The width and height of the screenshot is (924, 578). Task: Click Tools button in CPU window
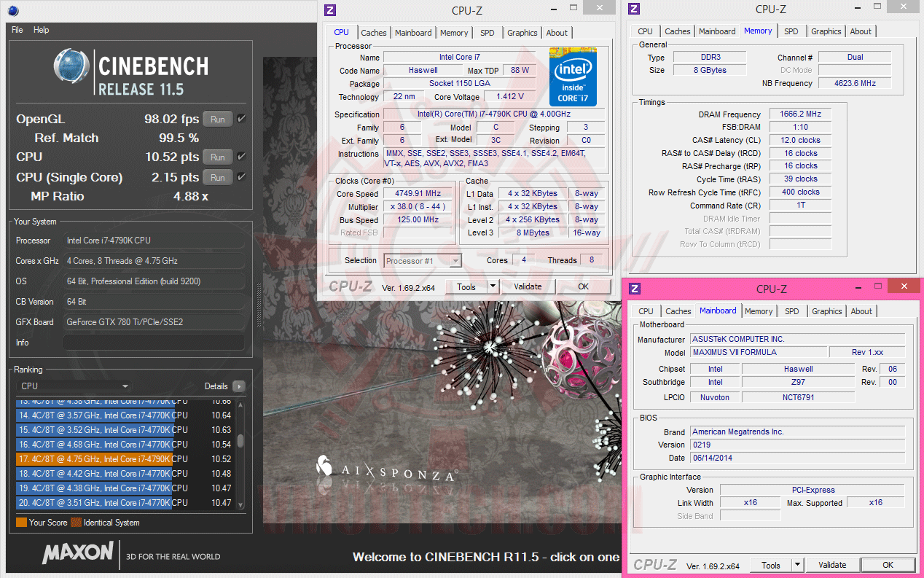tap(466, 286)
